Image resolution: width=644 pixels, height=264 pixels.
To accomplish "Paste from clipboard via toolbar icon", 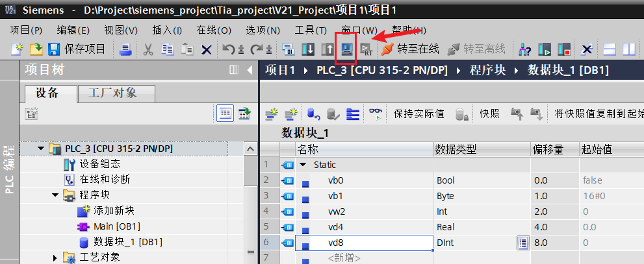I will point(187,49).
